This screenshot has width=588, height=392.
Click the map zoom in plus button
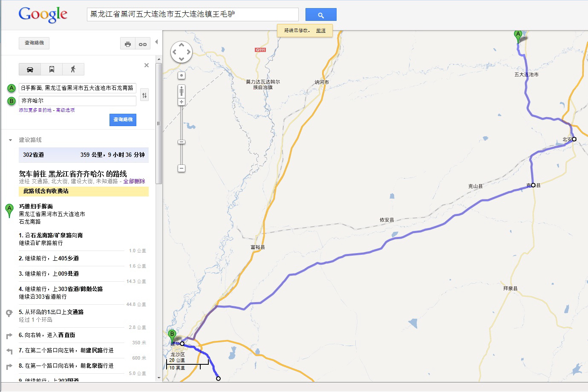click(x=182, y=102)
